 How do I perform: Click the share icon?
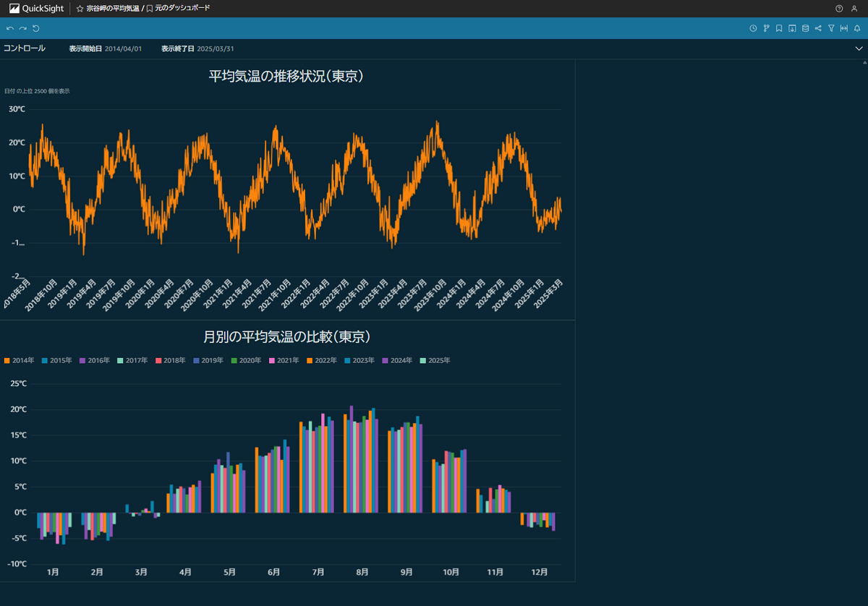(818, 28)
